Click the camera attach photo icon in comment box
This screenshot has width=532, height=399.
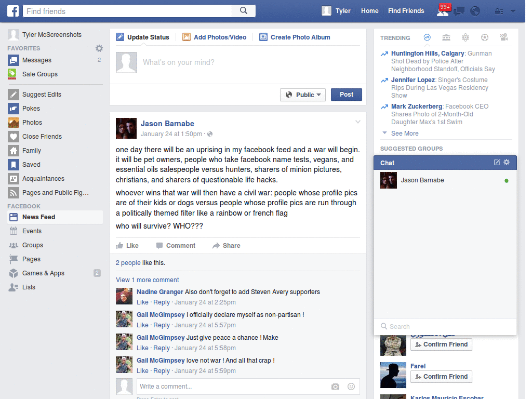335,387
